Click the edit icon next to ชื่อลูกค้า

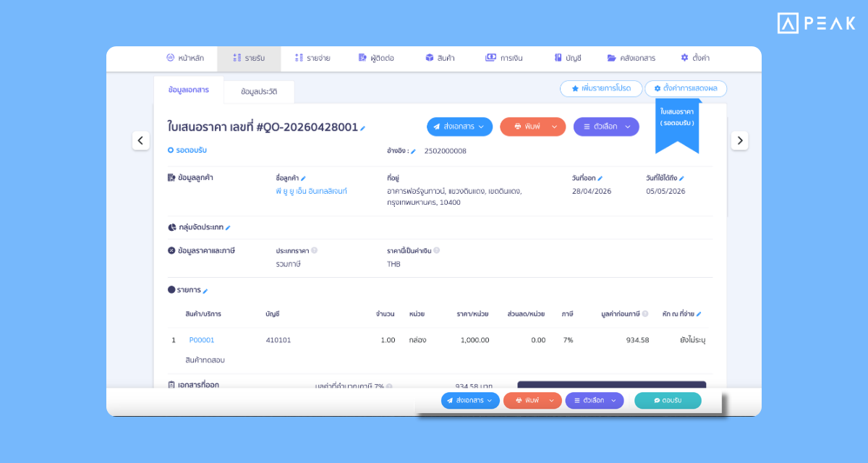pyautogui.click(x=304, y=178)
